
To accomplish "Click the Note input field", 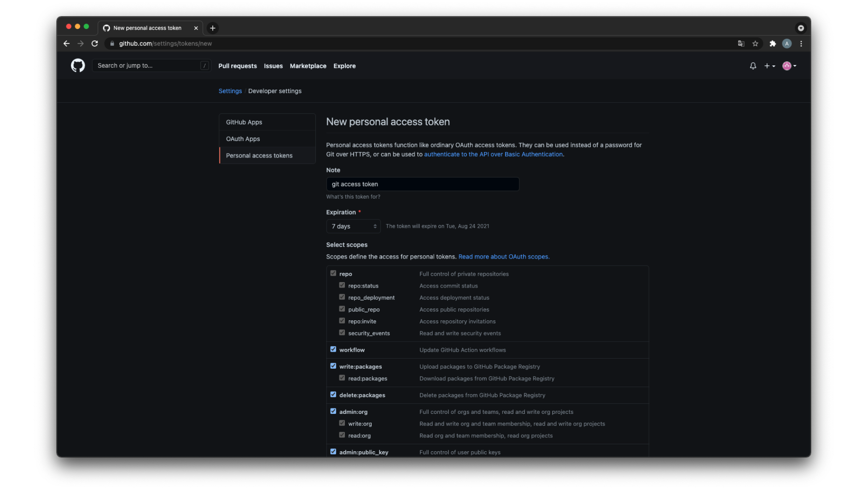I will coord(423,184).
